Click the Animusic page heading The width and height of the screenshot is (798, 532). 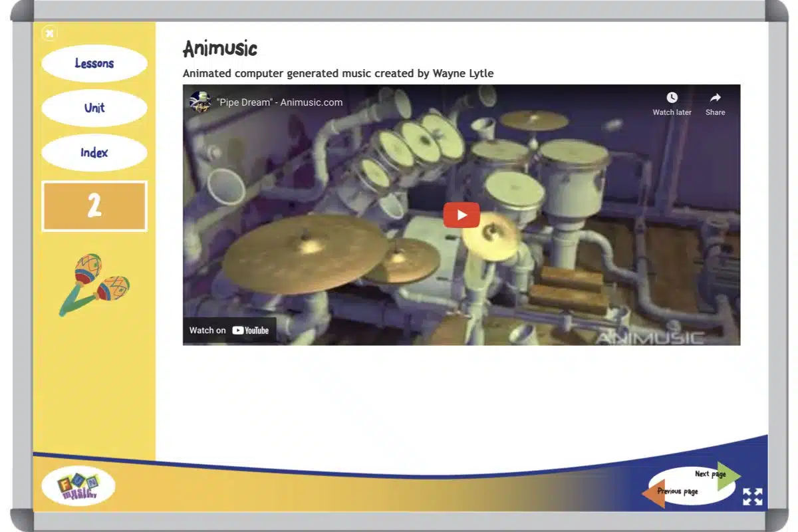[219, 49]
